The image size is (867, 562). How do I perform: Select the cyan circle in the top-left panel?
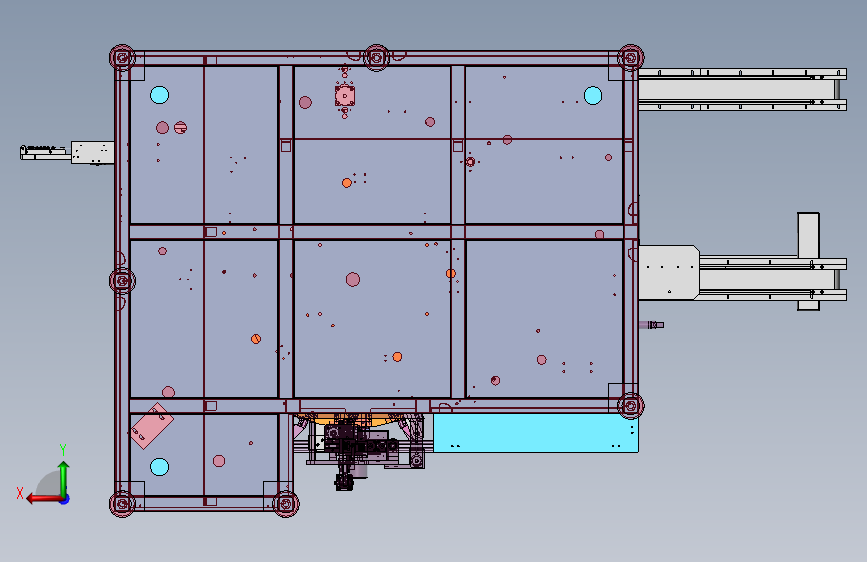click(x=159, y=95)
